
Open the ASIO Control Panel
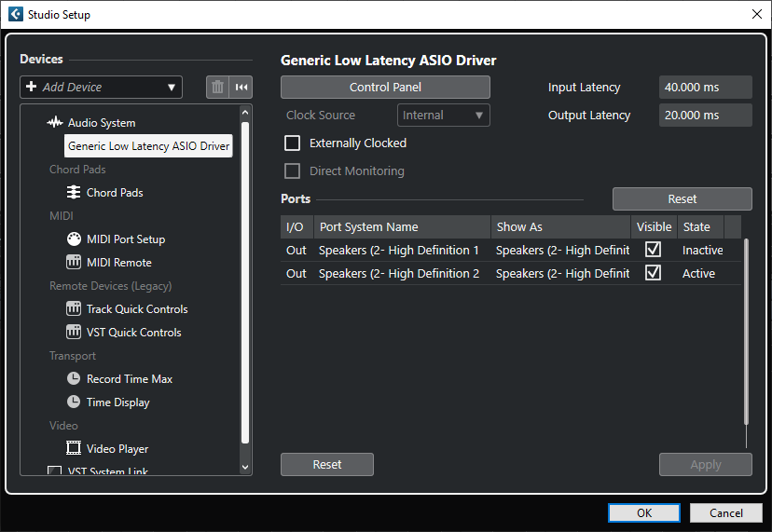tap(385, 87)
